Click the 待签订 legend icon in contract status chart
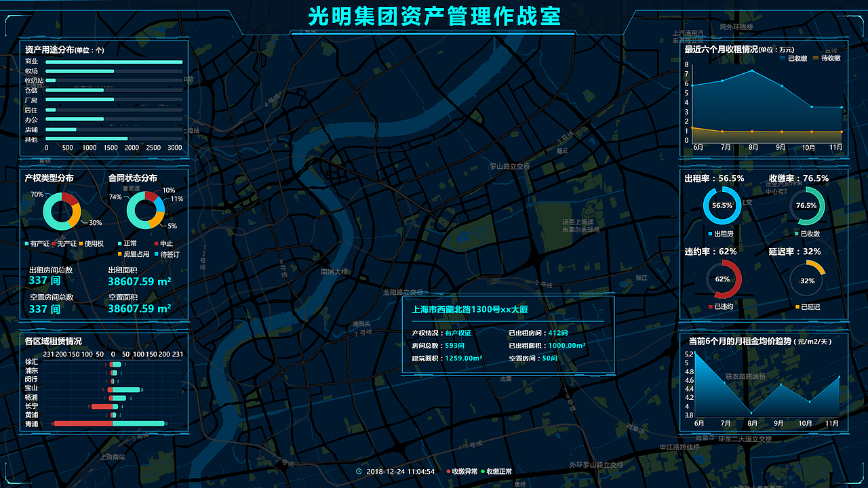This screenshot has width=868, height=488. 156,254
